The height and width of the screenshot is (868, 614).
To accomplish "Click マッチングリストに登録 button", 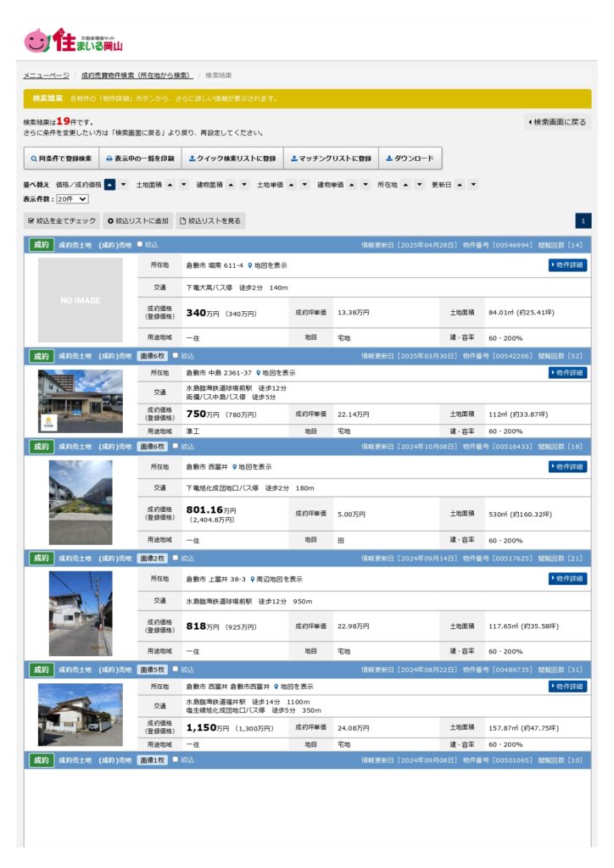I will pyautogui.click(x=331, y=159).
